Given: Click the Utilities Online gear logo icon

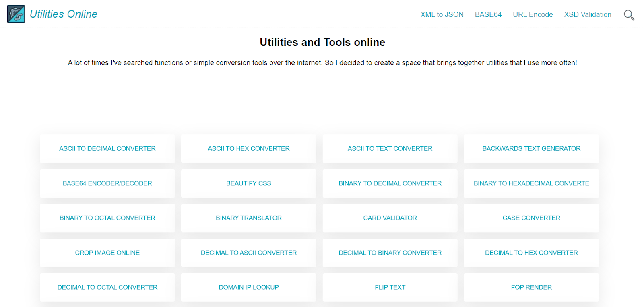Looking at the screenshot, I should tap(16, 14).
